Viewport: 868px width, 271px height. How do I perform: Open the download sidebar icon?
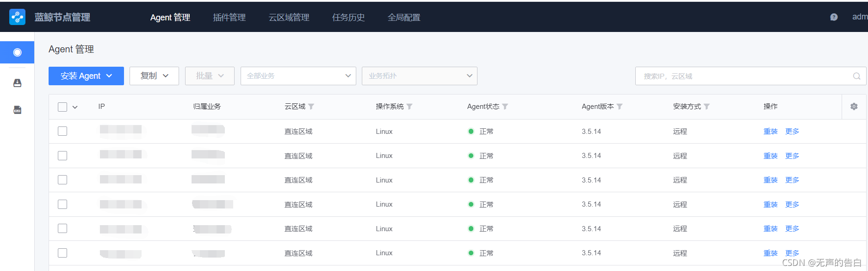[x=17, y=83]
